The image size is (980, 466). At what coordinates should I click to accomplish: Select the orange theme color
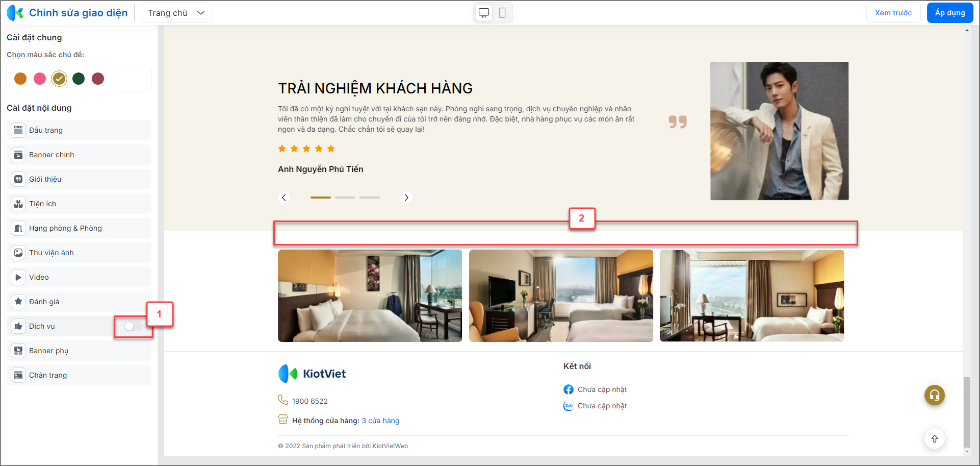20,79
